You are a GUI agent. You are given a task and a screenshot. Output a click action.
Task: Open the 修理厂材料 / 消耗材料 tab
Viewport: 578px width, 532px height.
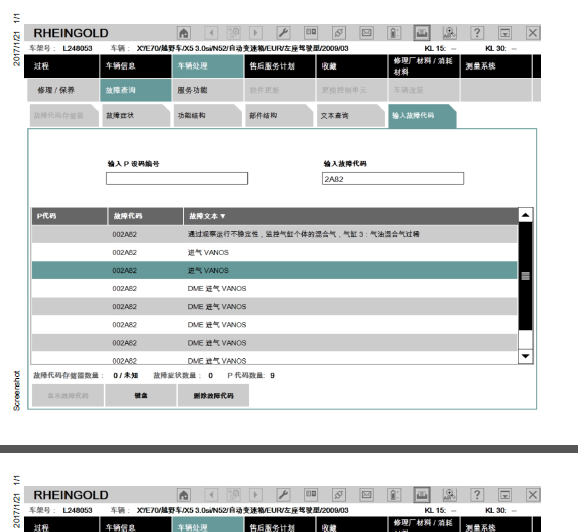424,66
